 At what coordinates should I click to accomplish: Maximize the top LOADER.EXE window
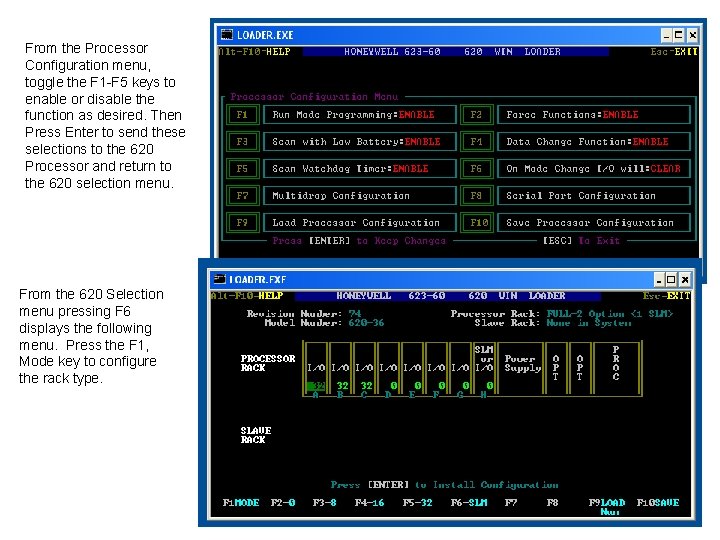coord(680,35)
